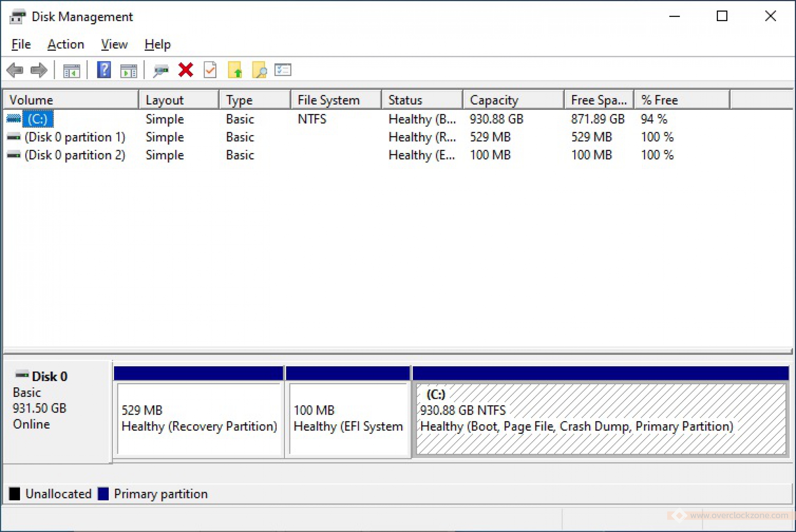This screenshot has width=796, height=532.
Task: Click the 529 MB capacity cell in the volume list
Action: pos(490,137)
